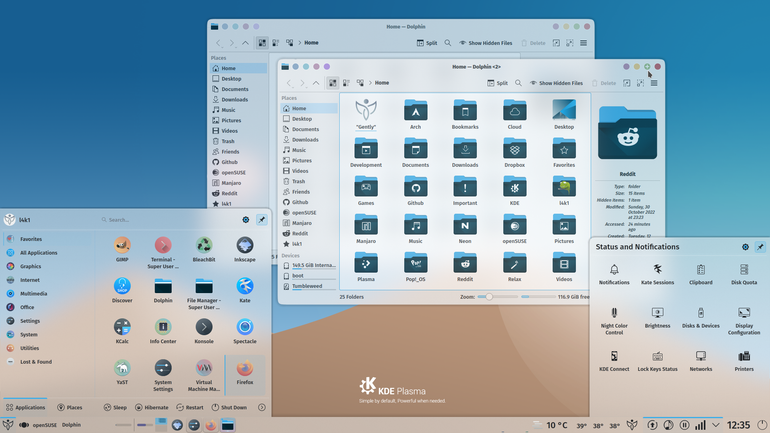Viewport: 770px width, 433px height.
Task: Open Lock Keys Status entry
Action: (657, 361)
